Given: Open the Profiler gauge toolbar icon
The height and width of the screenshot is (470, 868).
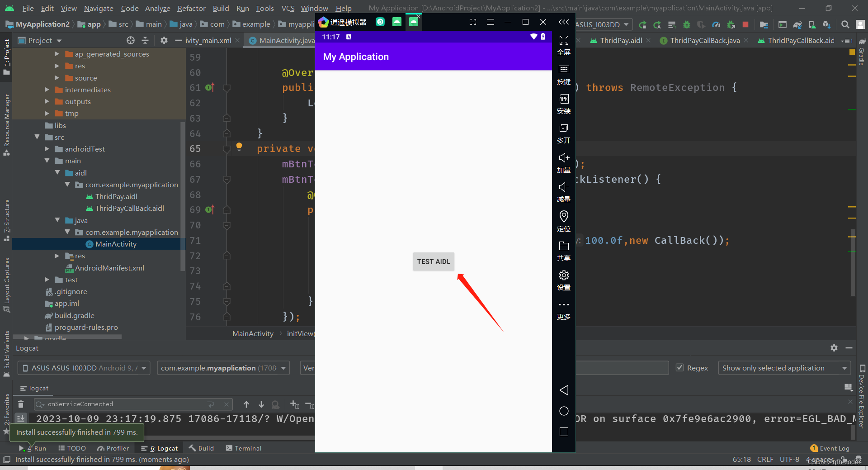Looking at the screenshot, I should (716, 25).
